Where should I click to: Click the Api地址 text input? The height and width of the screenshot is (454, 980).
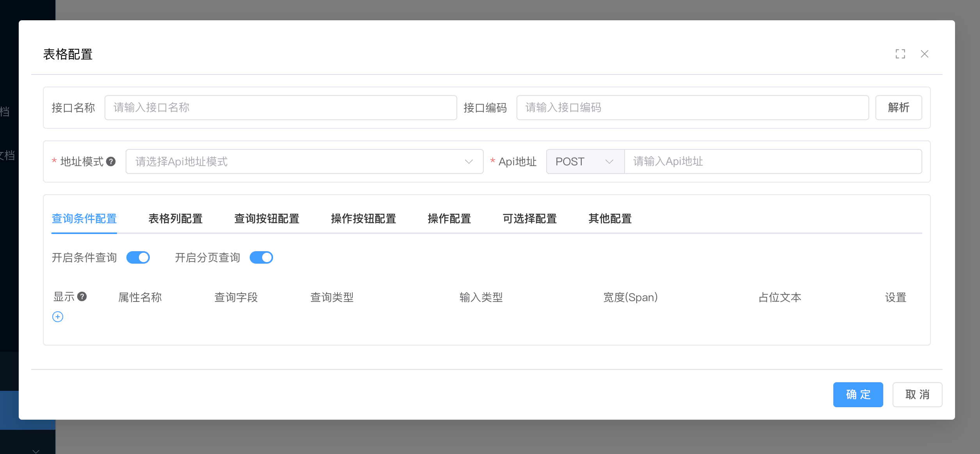pos(772,161)
